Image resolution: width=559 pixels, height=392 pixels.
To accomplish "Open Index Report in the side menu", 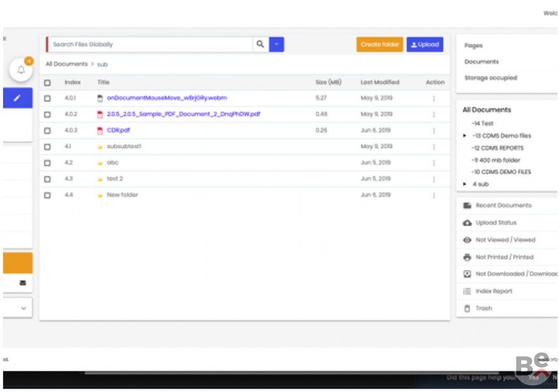I will point(494,291).
